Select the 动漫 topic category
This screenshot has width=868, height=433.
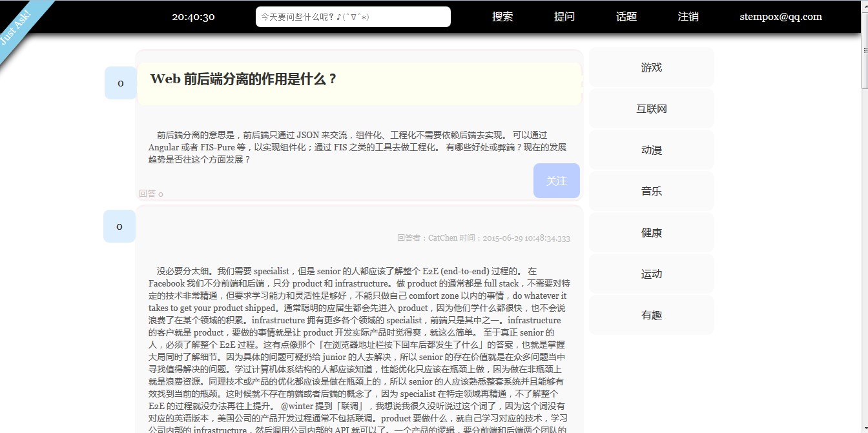pos(652,150)
